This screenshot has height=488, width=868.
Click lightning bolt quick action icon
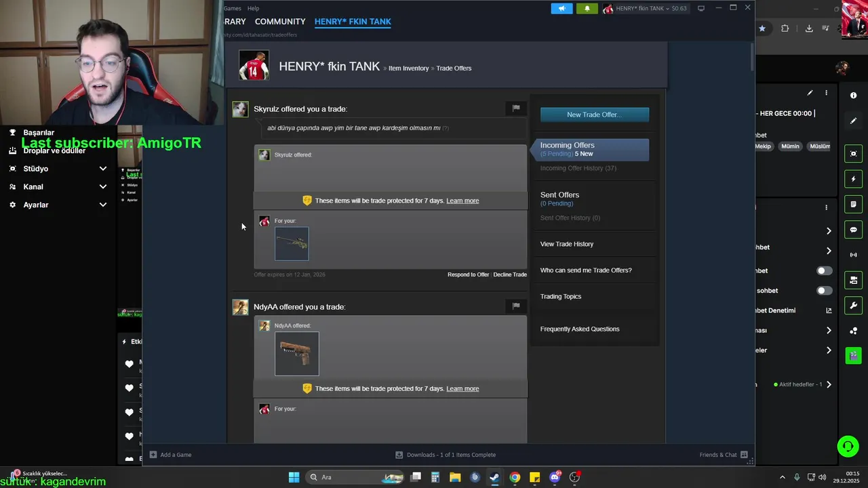coord(853,179)
